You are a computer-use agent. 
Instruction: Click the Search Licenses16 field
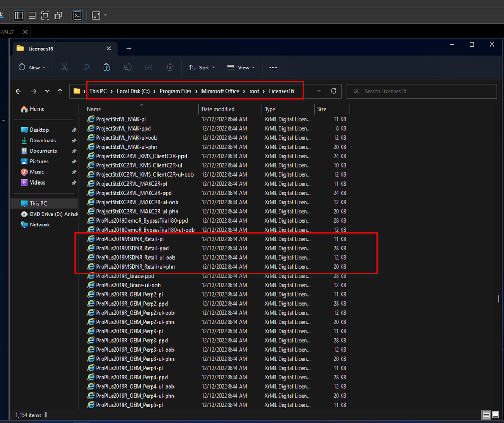(x=421, y=91)
